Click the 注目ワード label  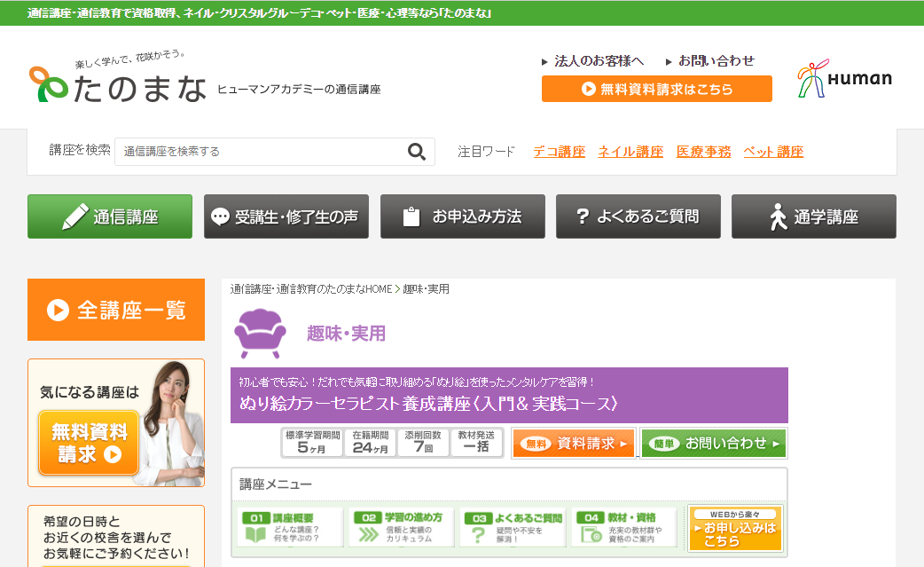(x=486, y=152)
